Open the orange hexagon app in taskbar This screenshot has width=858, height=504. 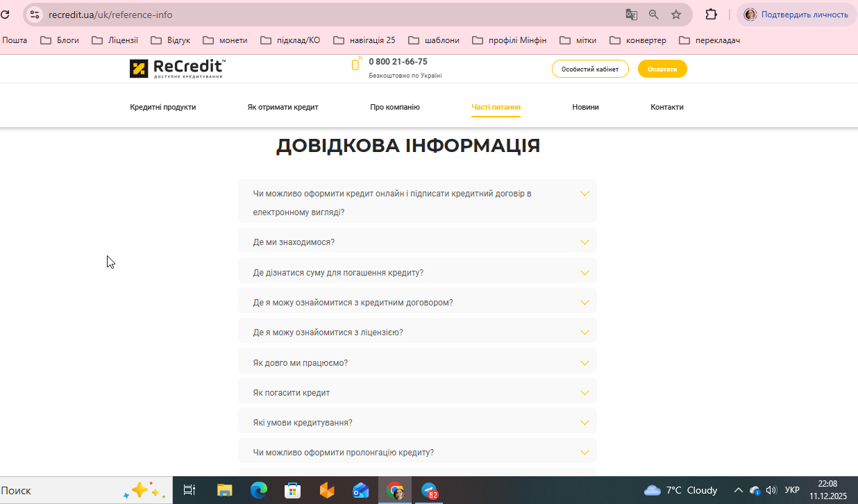point(327,491)
